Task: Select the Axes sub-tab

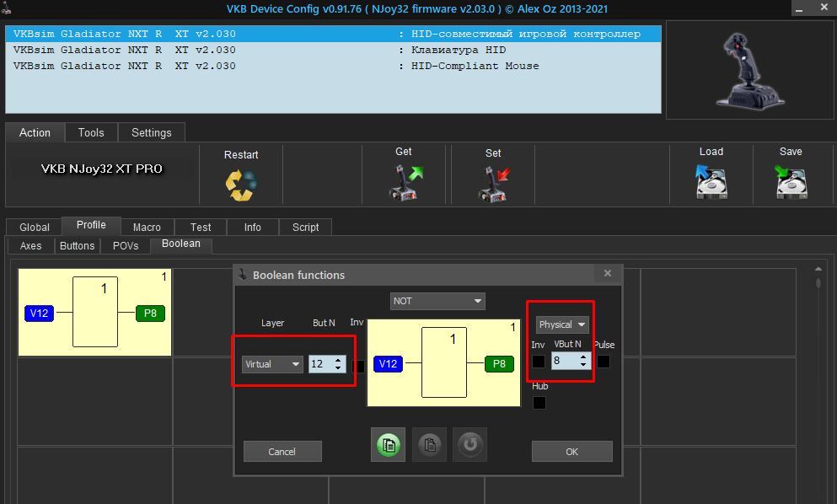Action: click(x=31, y=245)
